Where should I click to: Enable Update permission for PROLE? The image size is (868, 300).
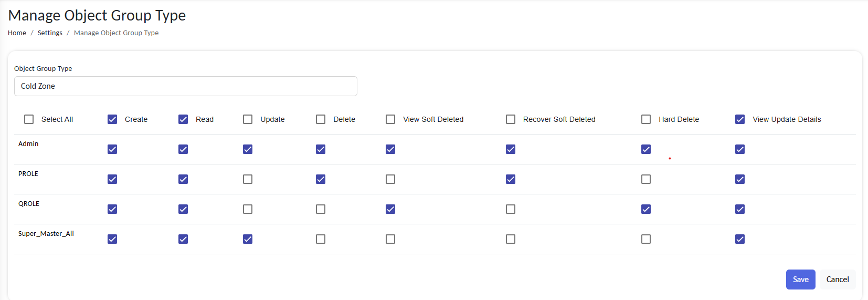248,179
